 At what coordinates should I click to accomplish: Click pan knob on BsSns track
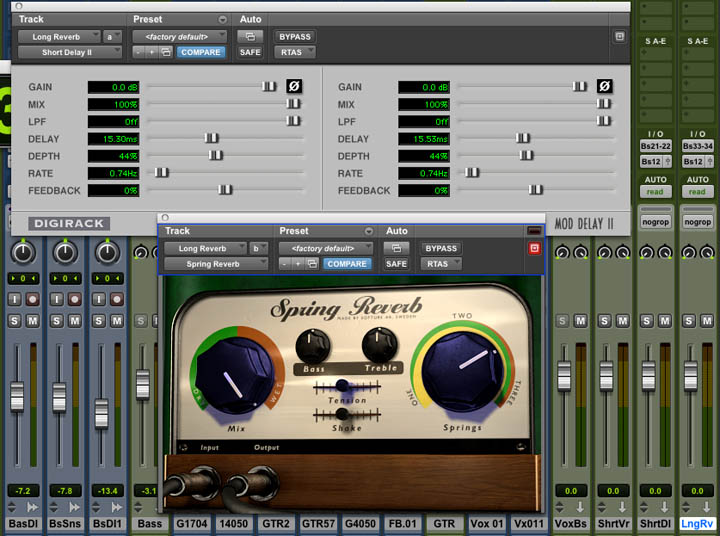[65, 252]
